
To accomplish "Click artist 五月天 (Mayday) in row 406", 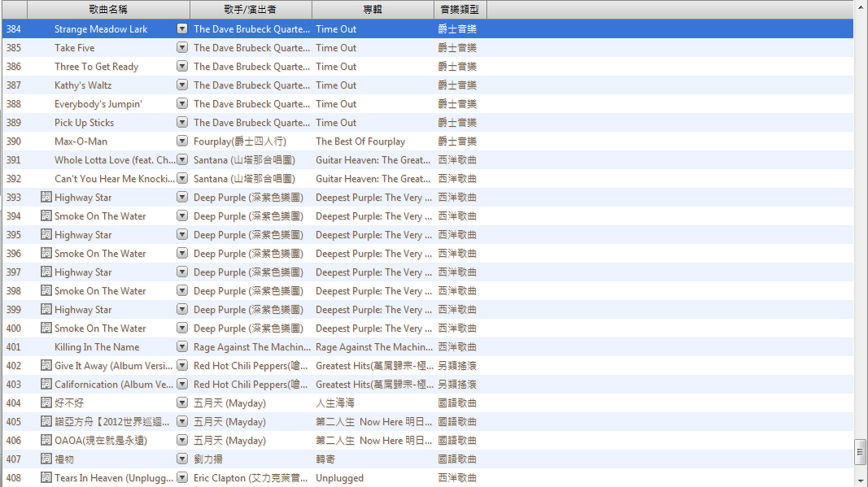I will pos(229,441).
